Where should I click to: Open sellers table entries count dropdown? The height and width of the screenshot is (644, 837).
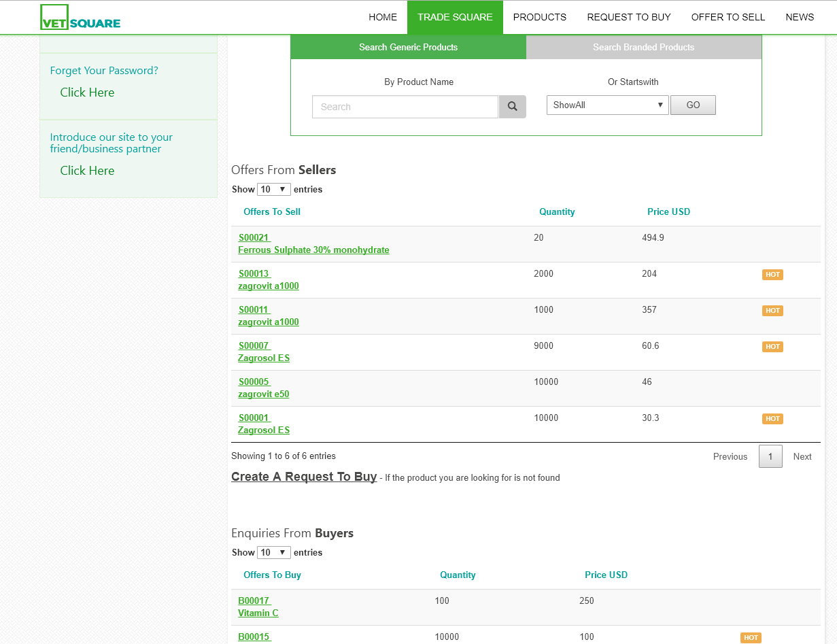tap(274, 190)
